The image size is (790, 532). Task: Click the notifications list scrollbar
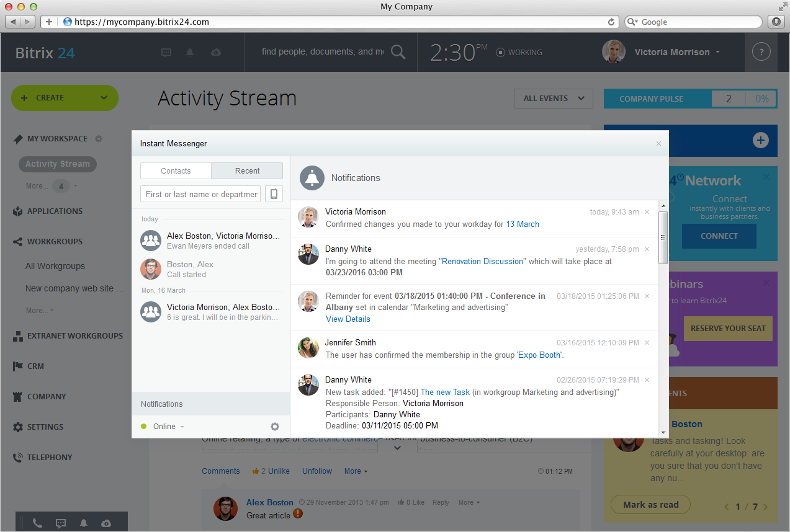point(663,237)
